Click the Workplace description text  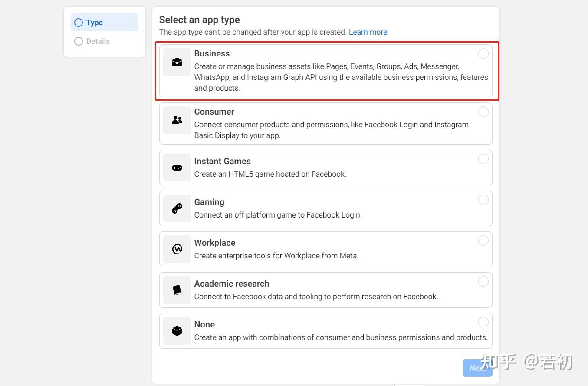(x=276, y=256)
